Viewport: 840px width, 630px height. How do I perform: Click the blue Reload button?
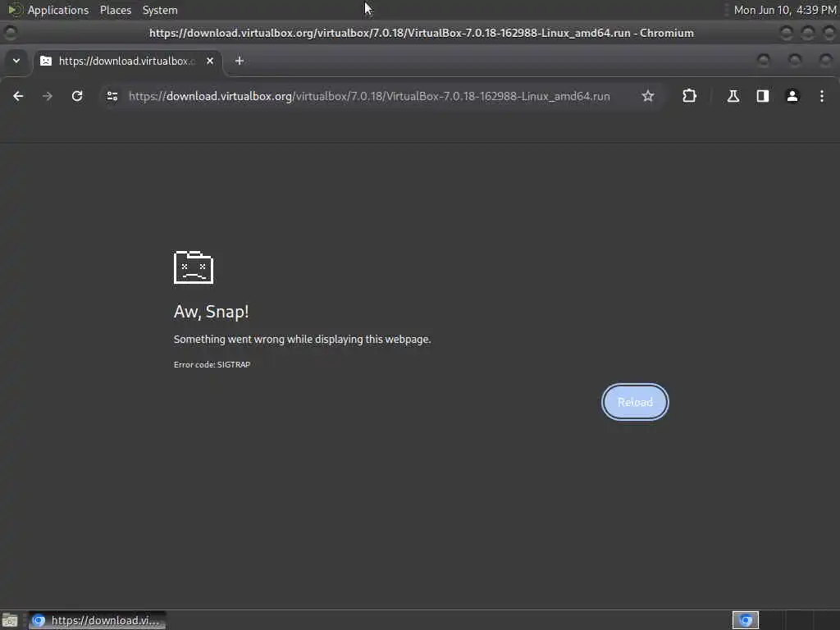(635, 402)
